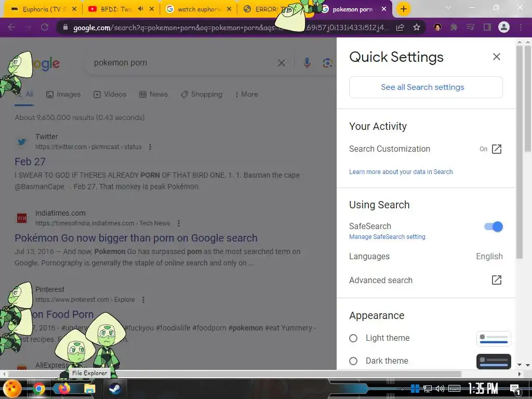Viewport: 532px width, 399px height.
Task: Click the Light theme preview thumbnail
Action: (x=494, y=339)
